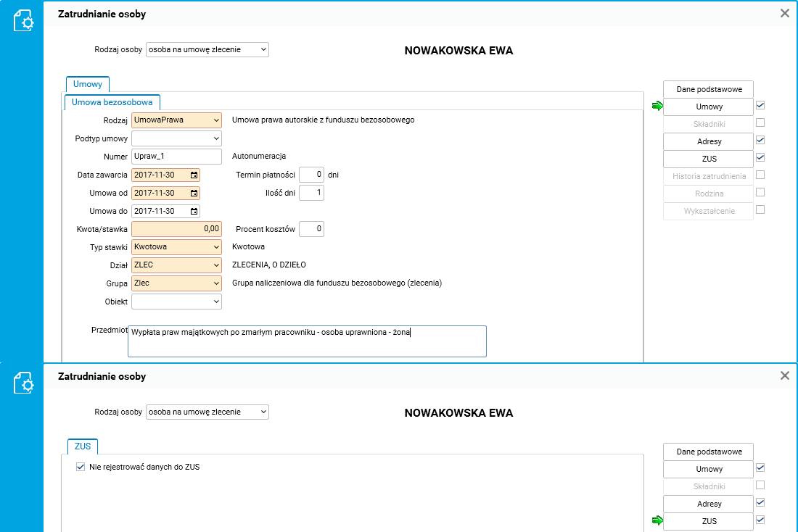Open Dane podstawowe section in top panel
This screenshot has height=532, width=798.
709,89
